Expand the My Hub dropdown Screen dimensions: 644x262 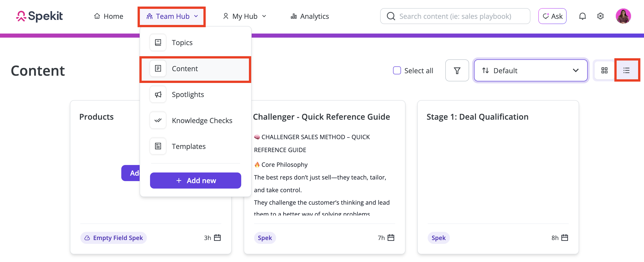(245, 16)
